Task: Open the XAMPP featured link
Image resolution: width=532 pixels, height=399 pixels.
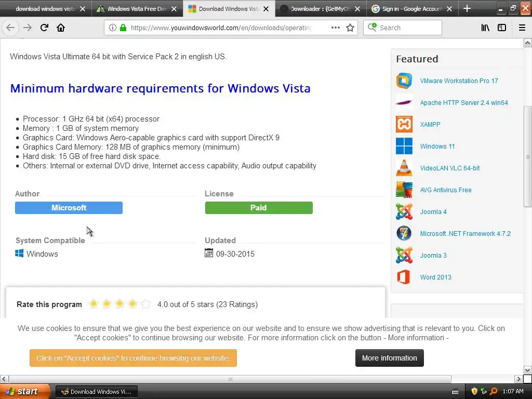Action: point(430,124)
